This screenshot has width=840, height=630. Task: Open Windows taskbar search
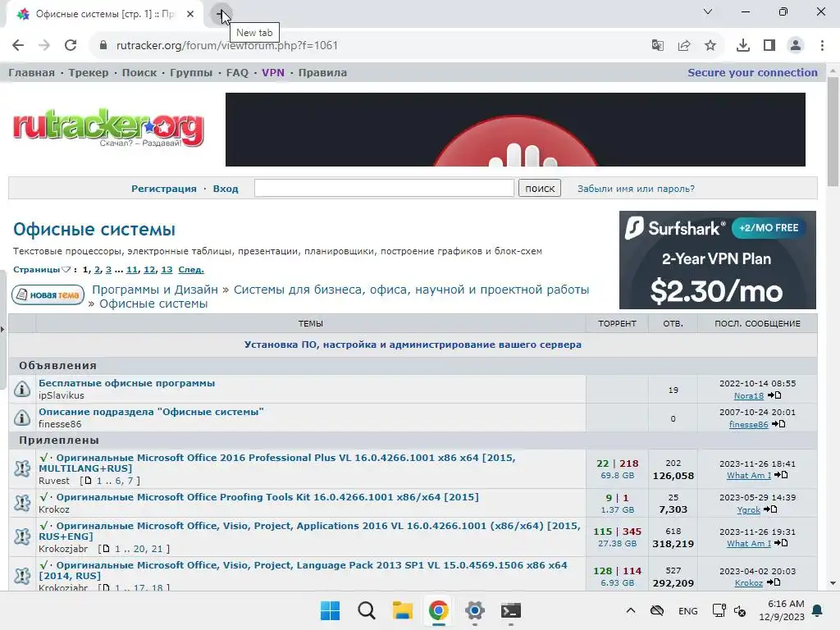pos(367,610)
